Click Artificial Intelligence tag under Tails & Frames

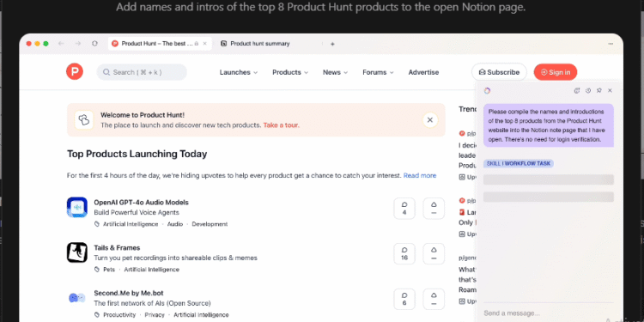click(x=151, y=270)
